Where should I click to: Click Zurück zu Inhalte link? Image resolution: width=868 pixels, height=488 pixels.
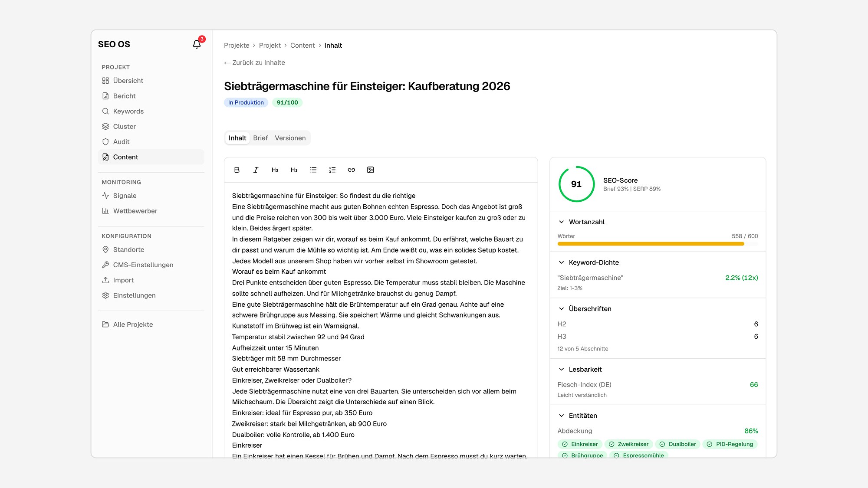click(x=255, y=62)
